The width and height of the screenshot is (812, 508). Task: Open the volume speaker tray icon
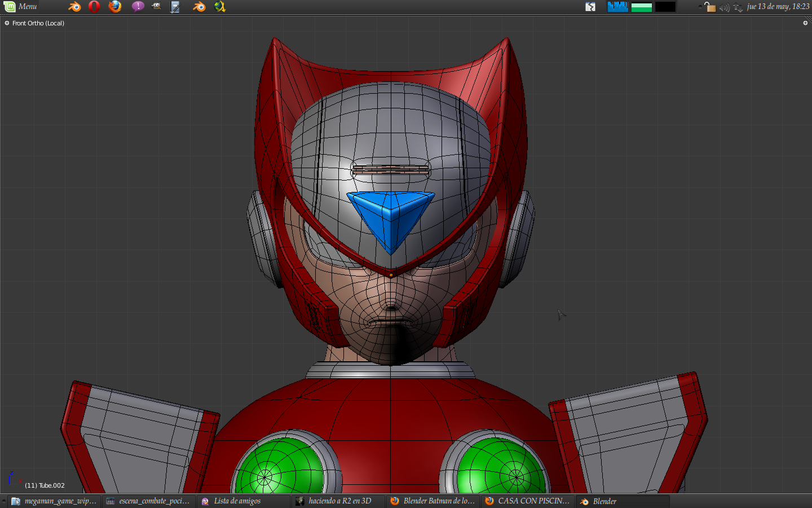(x=725, y=7)
